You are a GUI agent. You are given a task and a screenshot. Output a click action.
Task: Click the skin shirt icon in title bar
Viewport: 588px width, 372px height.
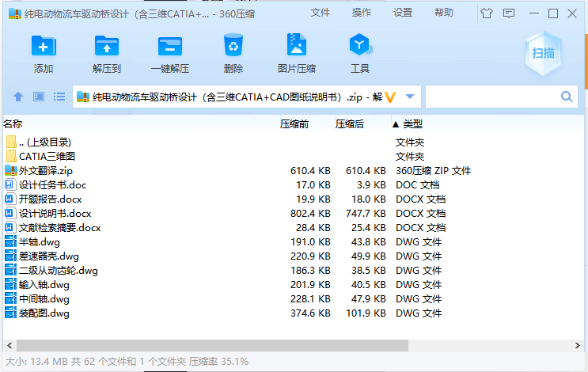[x=487, y=13]
